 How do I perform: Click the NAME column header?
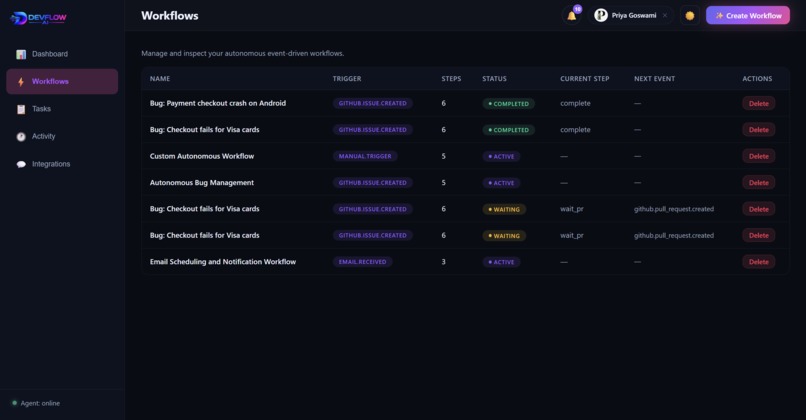(160, 79)
